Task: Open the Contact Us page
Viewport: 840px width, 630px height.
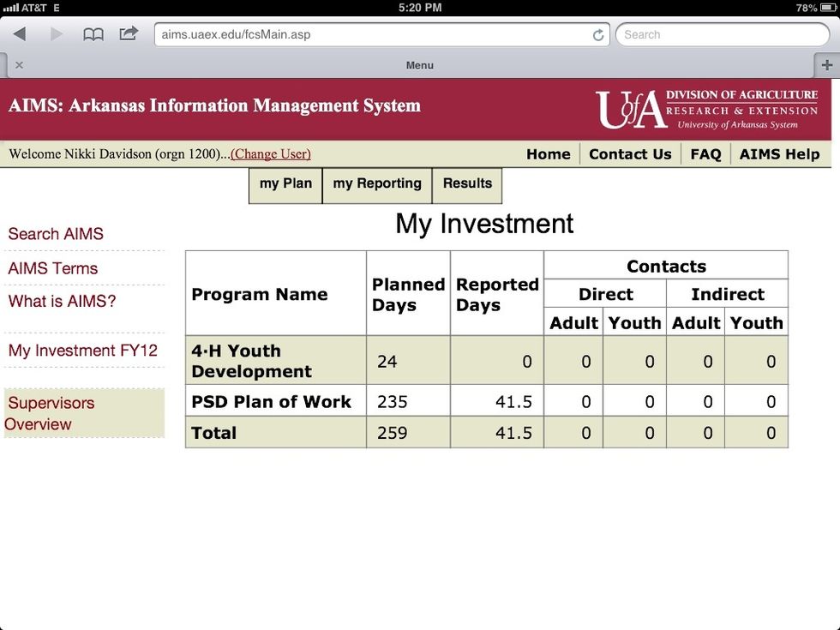Action: (x=630, y=154)
